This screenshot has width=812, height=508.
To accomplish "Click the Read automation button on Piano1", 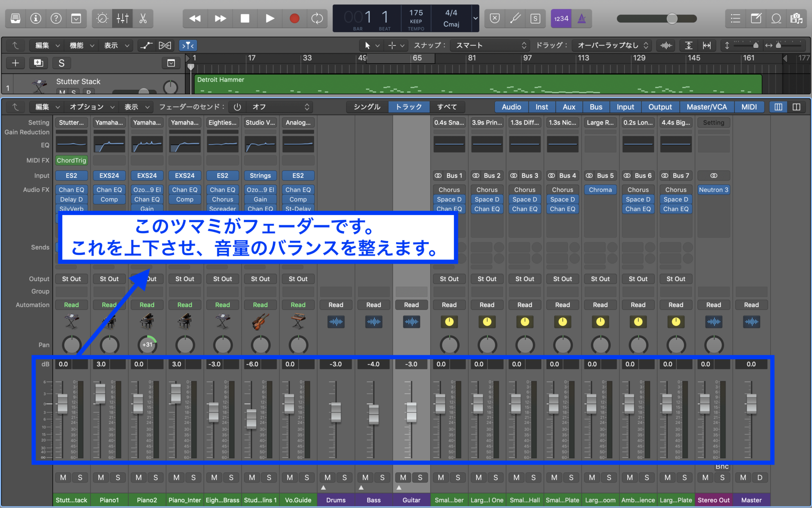I will point(109,304).
